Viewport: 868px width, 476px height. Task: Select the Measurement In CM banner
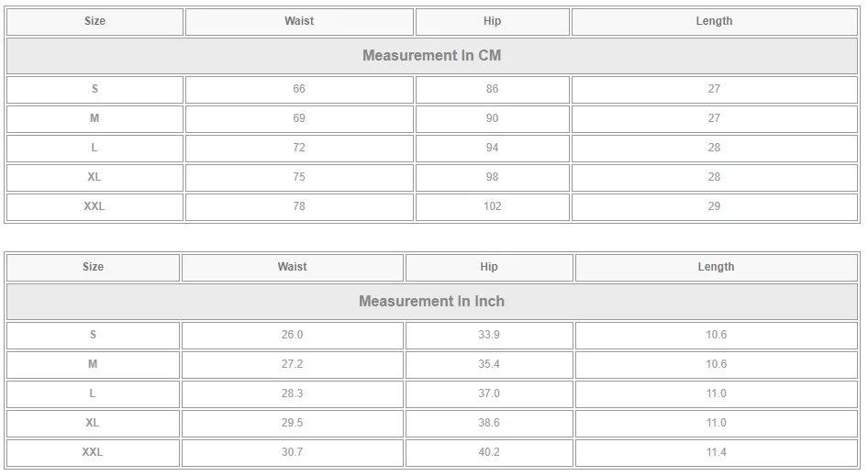[x=432, y=56]
